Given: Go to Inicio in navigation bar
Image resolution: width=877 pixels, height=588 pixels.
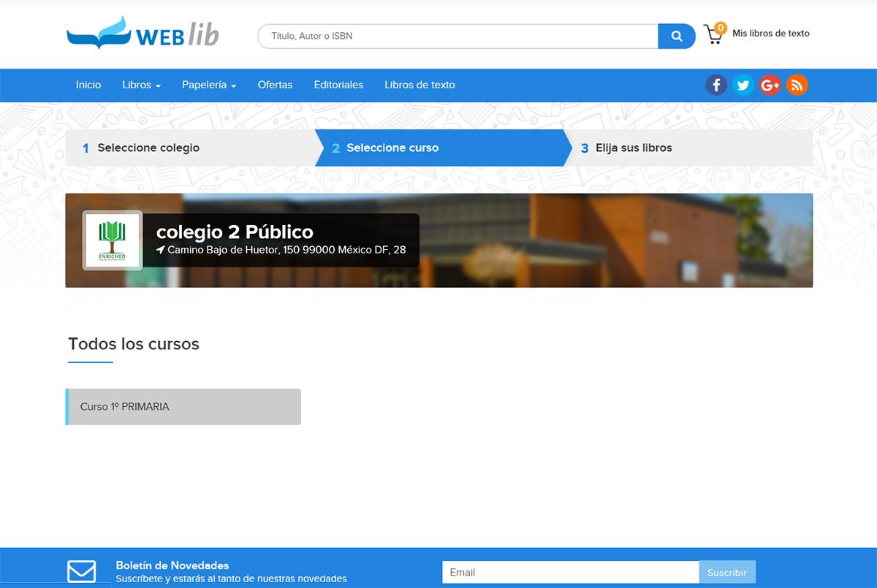Looking at the screenshot, I should coord(88,85).
